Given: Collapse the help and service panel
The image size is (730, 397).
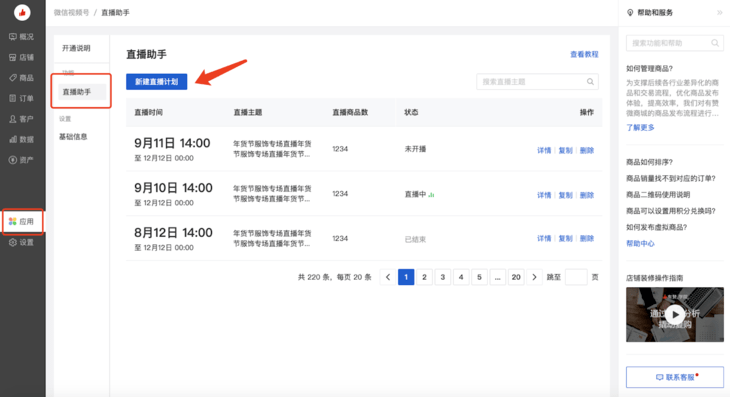Looking at the screenshot, I should (719, 13).
